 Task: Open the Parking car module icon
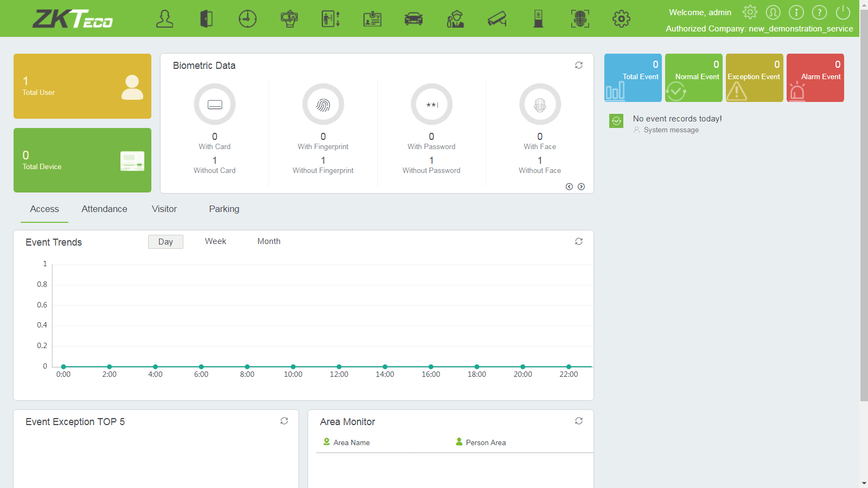[413, 19]
